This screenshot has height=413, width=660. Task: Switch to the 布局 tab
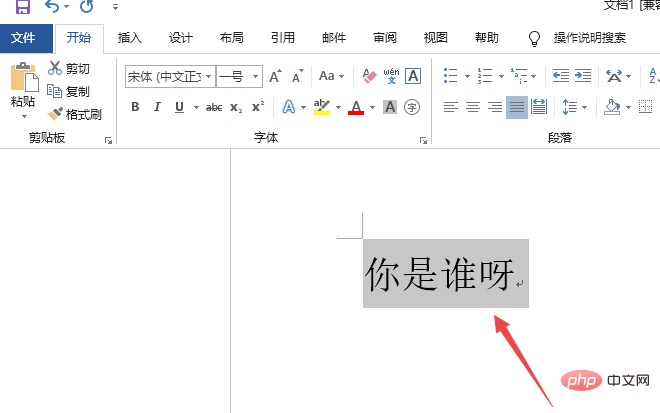(232, 38)
